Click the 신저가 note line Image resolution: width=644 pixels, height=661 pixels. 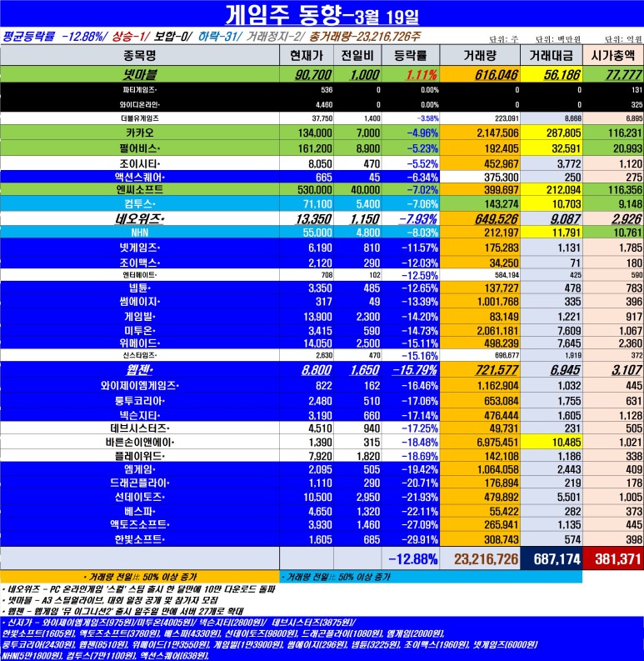178,622
